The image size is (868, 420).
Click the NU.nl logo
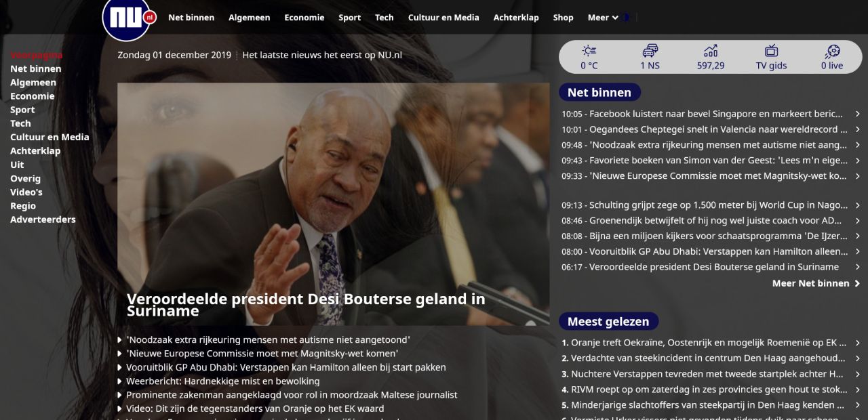coord(128,19)
